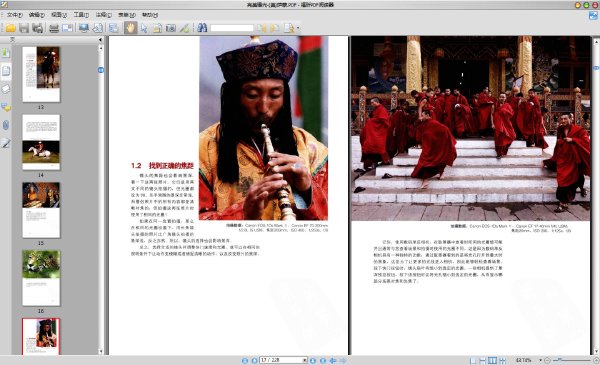This screenshot has height=365, width=600.
Task: Switch to continuous facing layout
Action: tap(502, 360)
